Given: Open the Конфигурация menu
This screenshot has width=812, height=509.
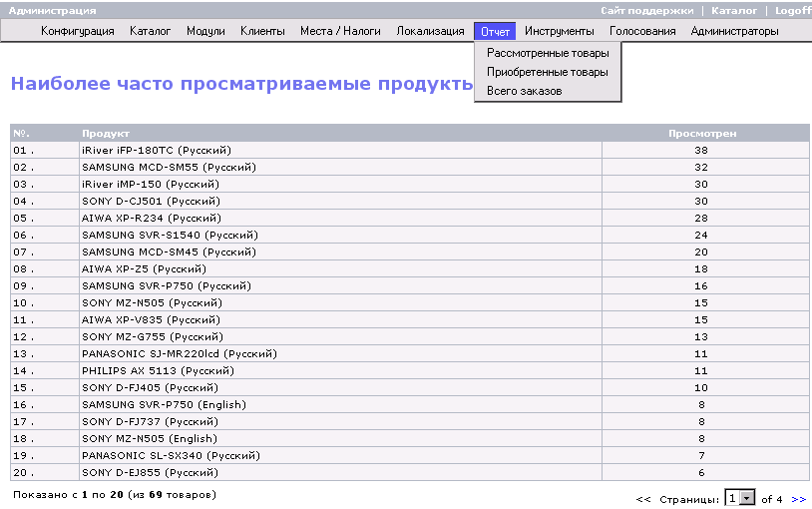Looking at the screenshot, I should click(77, 31).
